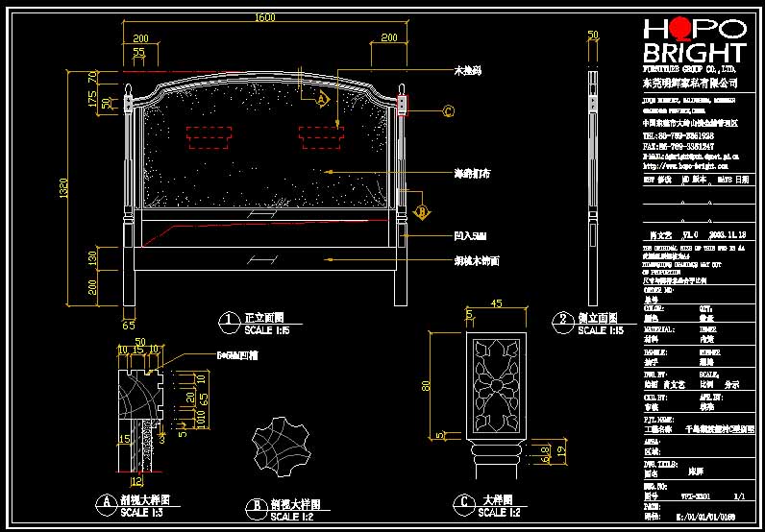Click the 45 width dimension on detail C
Screen dimensions: 765x532
[496, 303]
